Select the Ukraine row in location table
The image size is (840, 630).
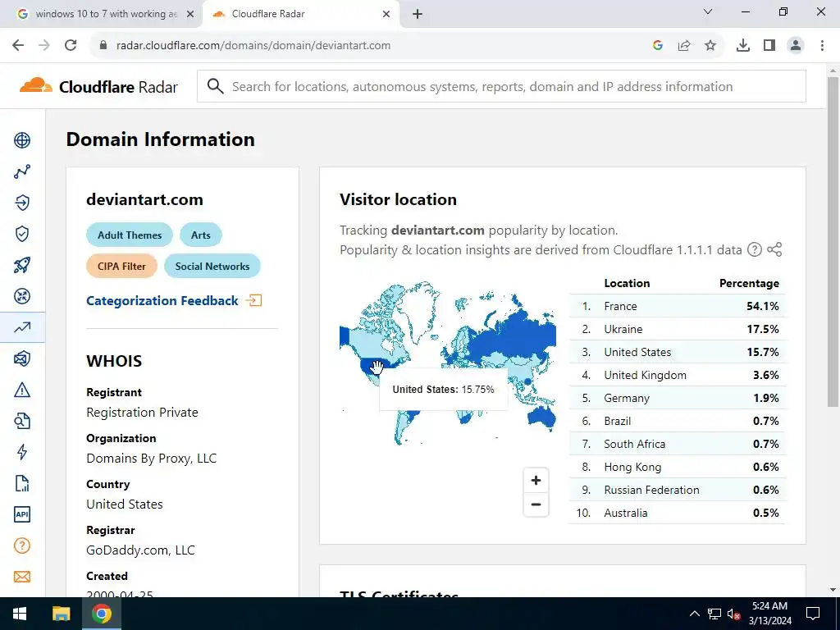click(678, 329)
